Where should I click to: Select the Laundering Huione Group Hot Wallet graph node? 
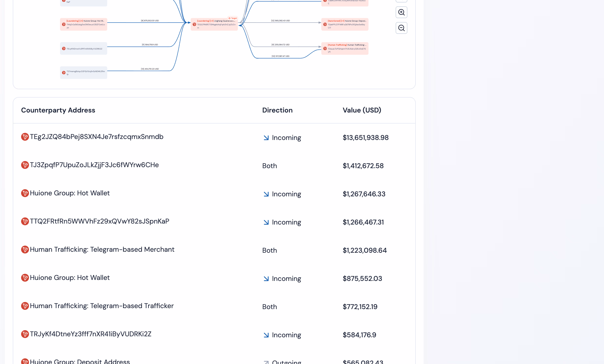pyautogui.click(x=84, y=24)
